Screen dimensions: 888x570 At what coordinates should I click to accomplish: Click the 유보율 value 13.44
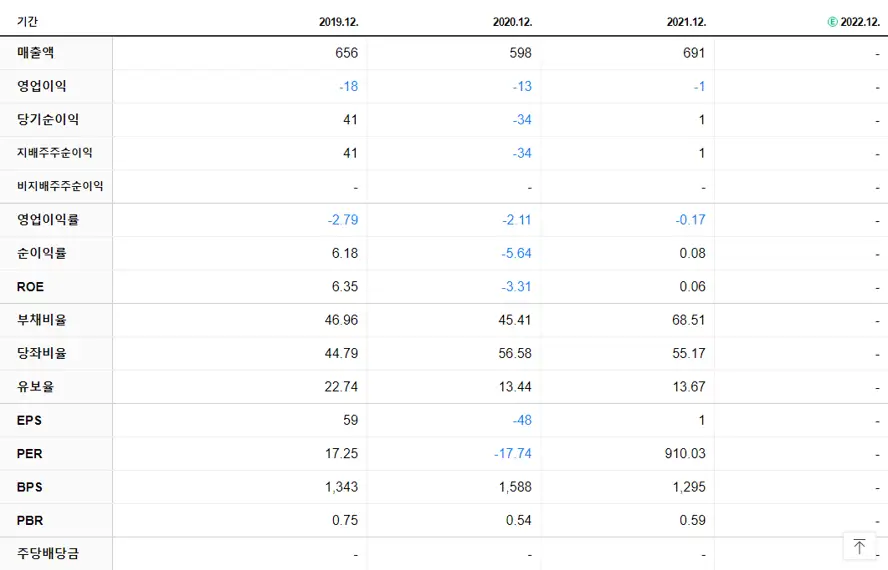pos(515,388)
